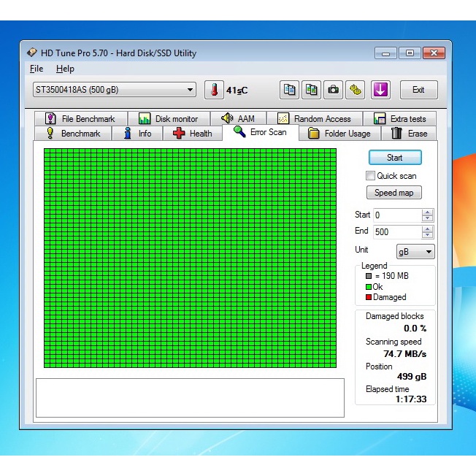The width and height of the screenshot is (476, 476).
Task: Click the purple download arrow icon
Action: pos(381,90)
